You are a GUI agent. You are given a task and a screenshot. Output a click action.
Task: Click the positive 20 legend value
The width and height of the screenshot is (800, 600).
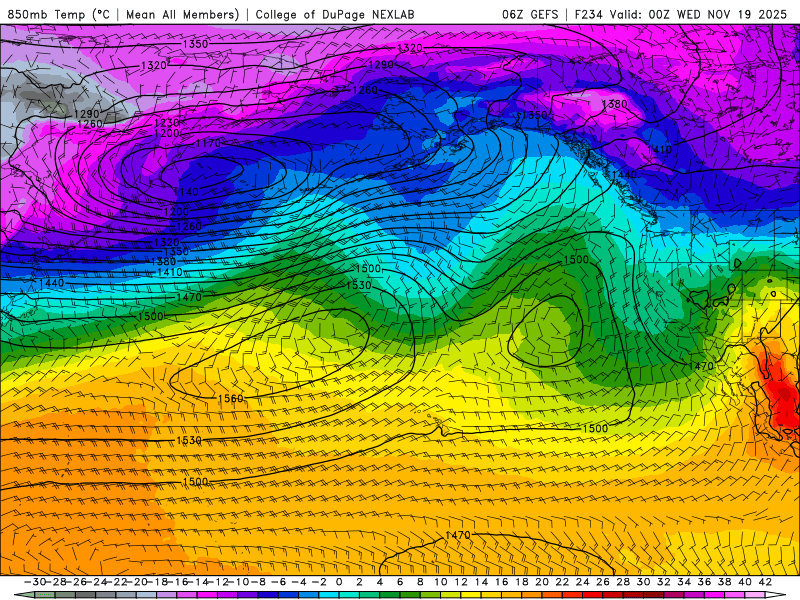[x=542, y=582]
